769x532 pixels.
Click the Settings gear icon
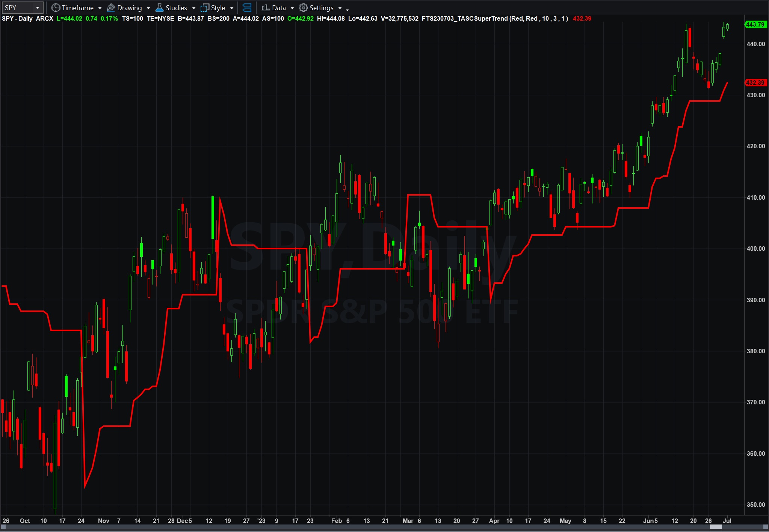click(303, 8)
